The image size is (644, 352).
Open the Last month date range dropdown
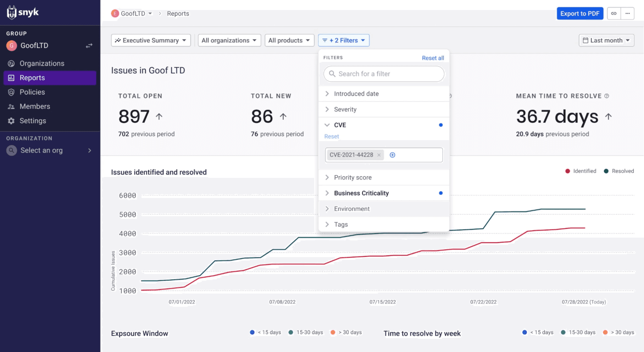[x=606, y=40]
